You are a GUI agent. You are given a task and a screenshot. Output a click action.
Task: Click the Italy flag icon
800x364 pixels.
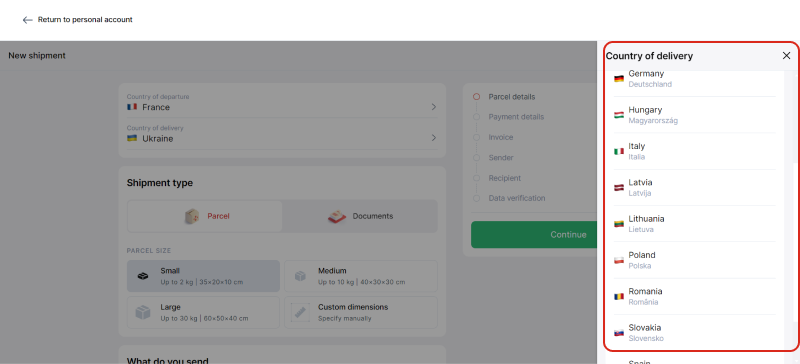619,151
